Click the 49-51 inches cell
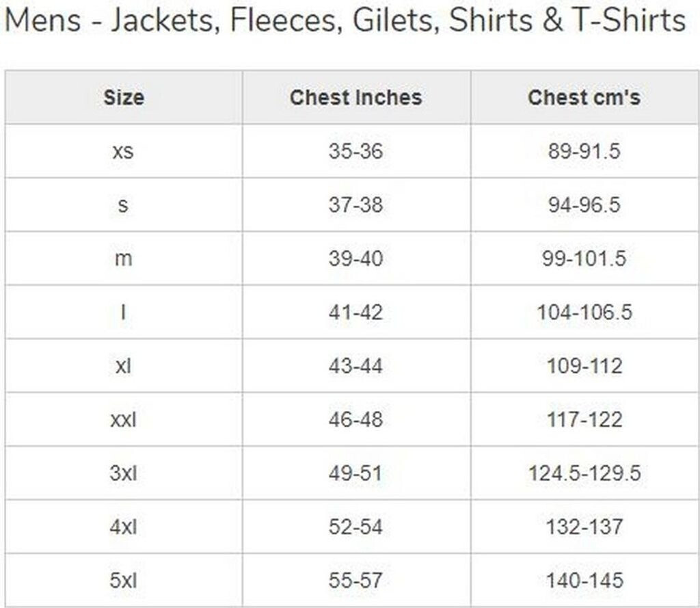This screenshot has width=700, height=608. (x=355, y=473)
